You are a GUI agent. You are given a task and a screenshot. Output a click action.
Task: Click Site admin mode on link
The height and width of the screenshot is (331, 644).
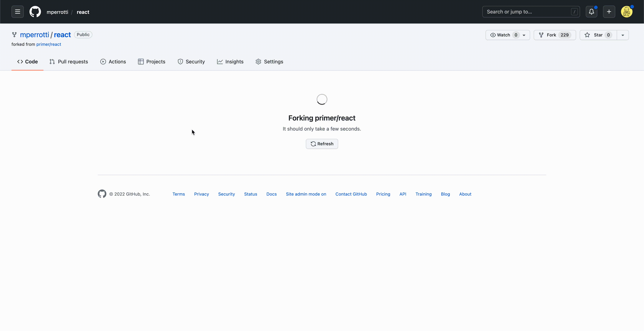click(306, 194)
